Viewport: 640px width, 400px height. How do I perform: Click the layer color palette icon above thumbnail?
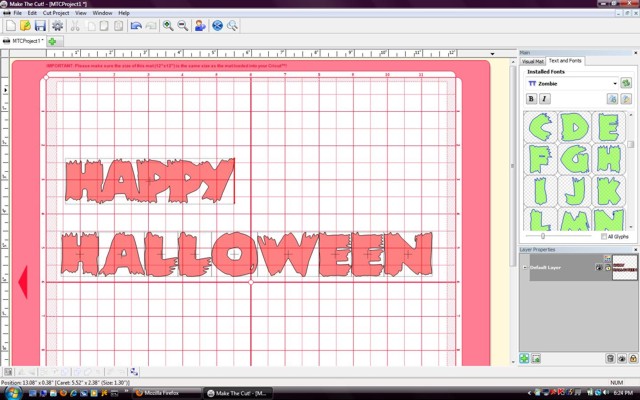[x=608, y=259]
